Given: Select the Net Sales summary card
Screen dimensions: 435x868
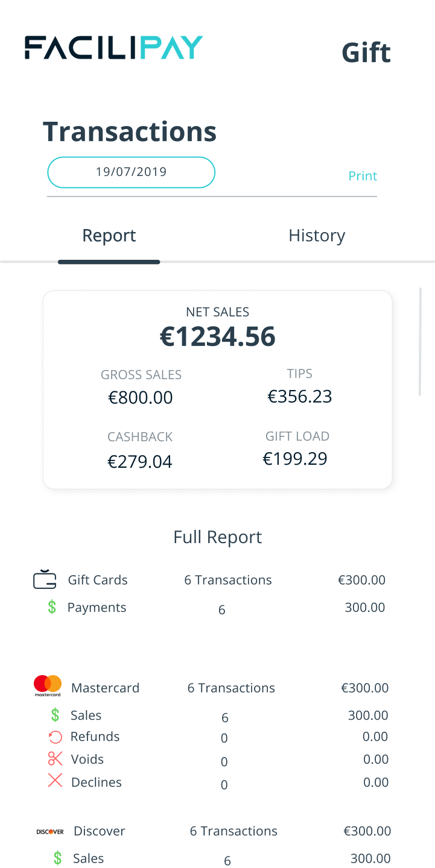Looking at the screenshot, I should click(x=217, y=389).
